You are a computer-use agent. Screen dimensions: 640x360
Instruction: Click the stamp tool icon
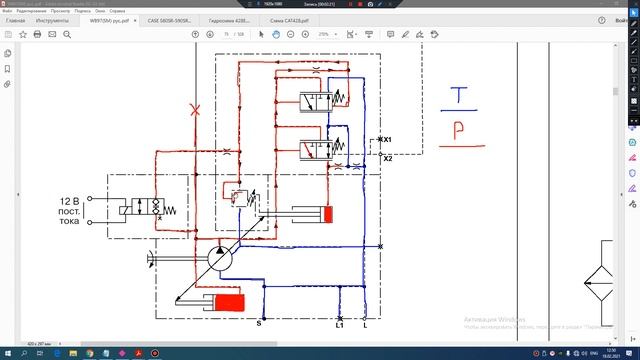434,34
